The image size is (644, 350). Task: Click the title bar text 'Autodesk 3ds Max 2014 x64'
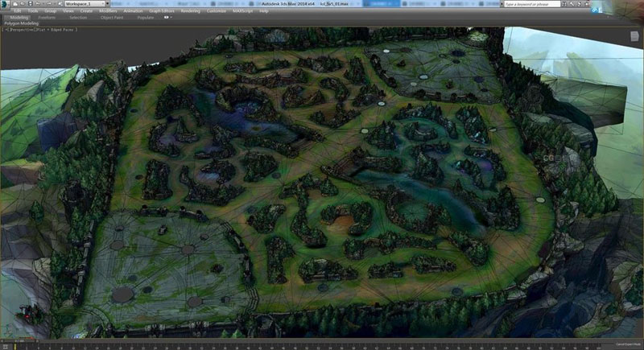click(x=288, y=4)
